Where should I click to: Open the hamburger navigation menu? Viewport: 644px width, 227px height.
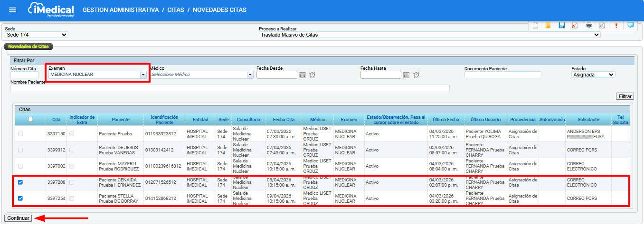pos(13,10)
